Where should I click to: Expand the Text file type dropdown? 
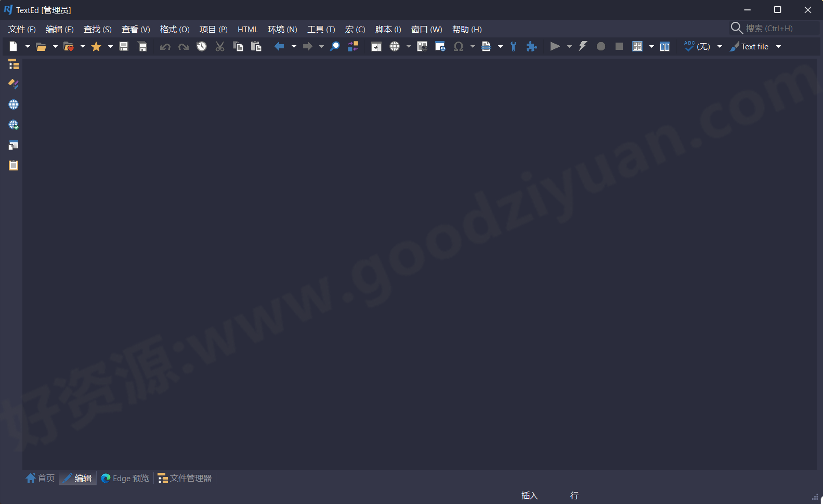[778, 47]
